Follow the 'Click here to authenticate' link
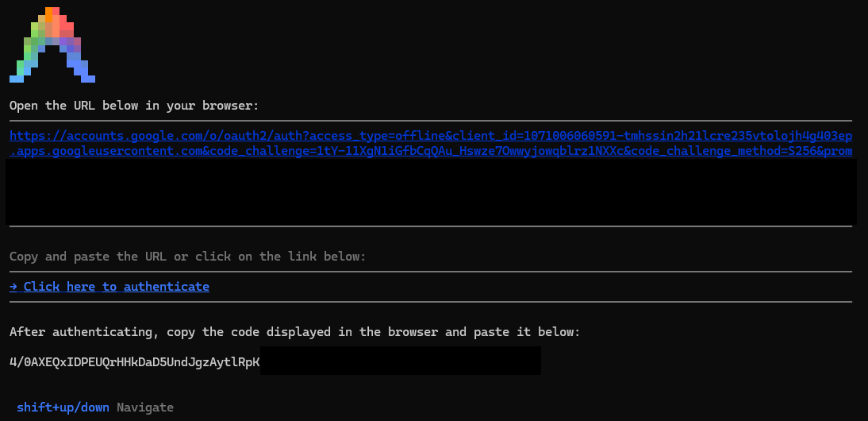The height and width of the screenshot is (421, 868). (109, 287)
